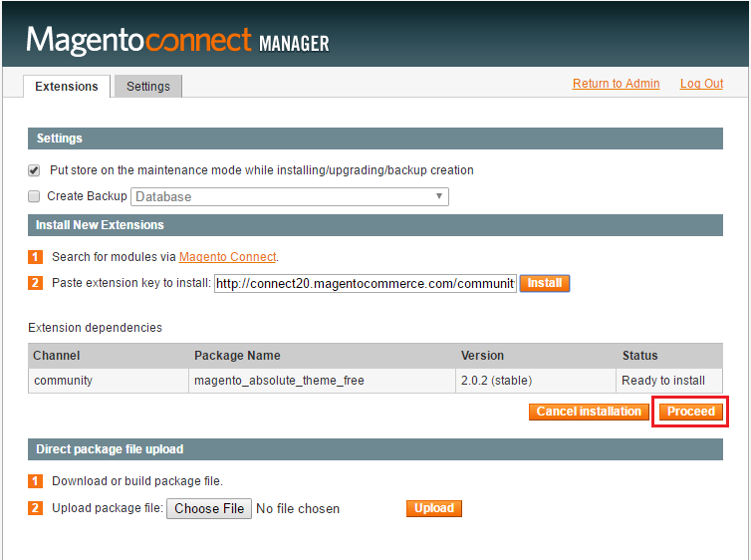The image size is (751, 560).
Task: Click the Magento Connect Manager logo
Action: pyautogui.click(x=177, y=40)
